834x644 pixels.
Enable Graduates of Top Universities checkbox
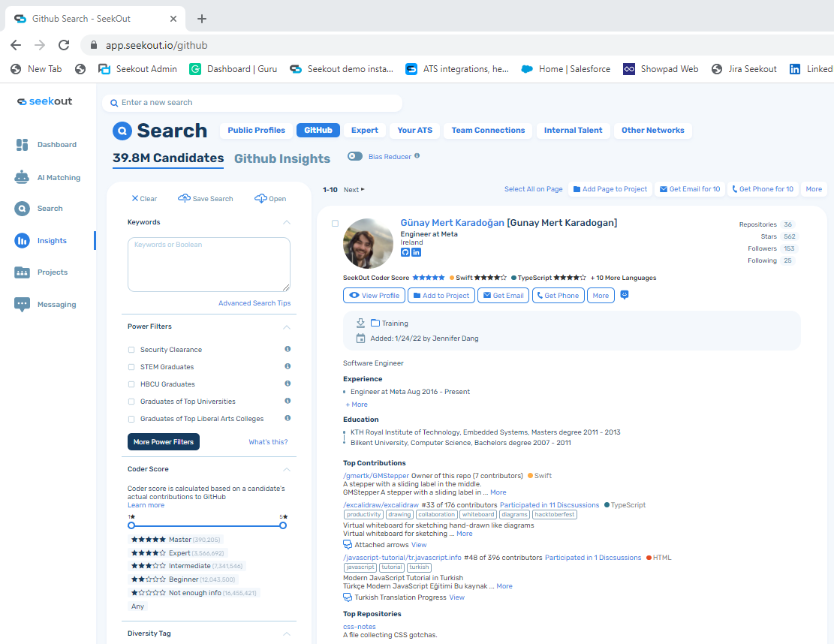tap(131, 402)
